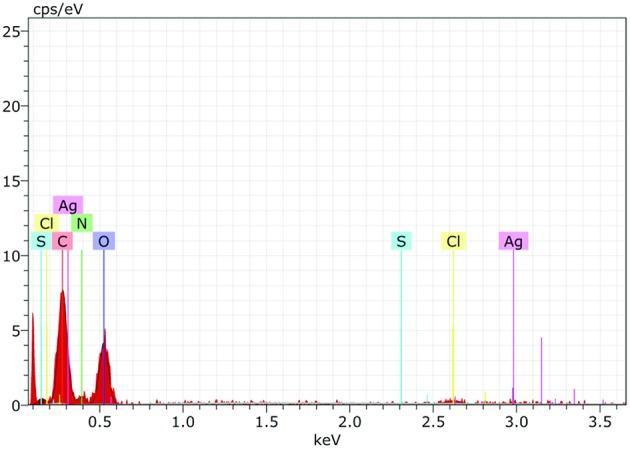The width and height of the screenshot is (630, 449).
Task: Click the 25 tick on y-axis
Action: (13, 31)
